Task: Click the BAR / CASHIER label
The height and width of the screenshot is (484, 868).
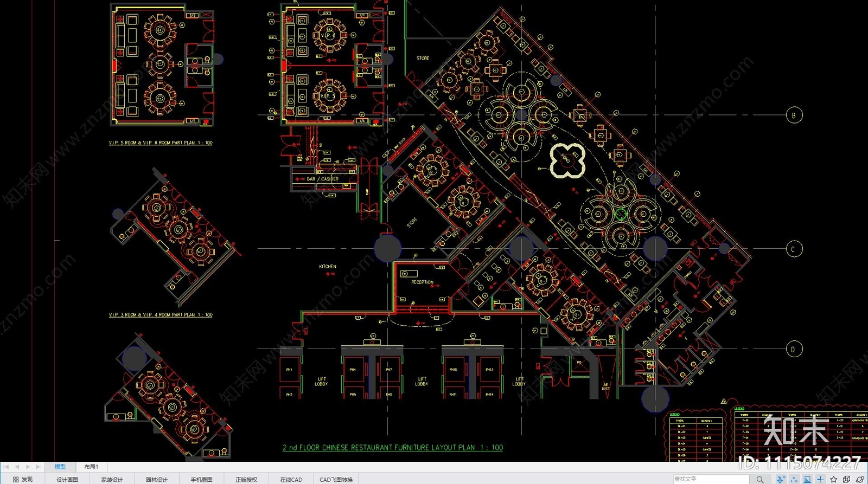Action: (323, 179)
